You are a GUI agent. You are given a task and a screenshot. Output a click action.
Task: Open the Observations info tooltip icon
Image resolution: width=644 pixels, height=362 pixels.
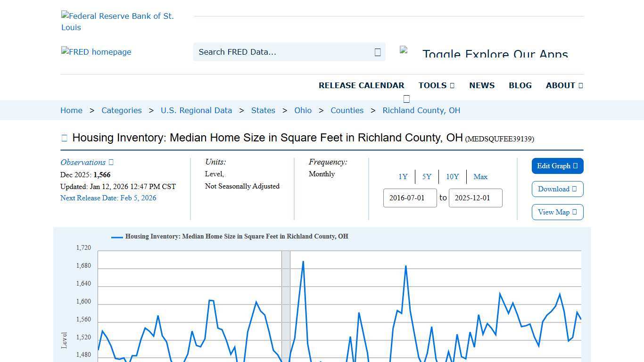point(110,162)
